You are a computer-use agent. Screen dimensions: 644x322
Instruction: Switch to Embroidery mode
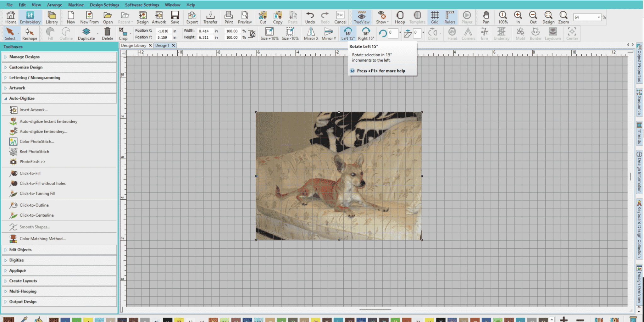pos(30,17)
